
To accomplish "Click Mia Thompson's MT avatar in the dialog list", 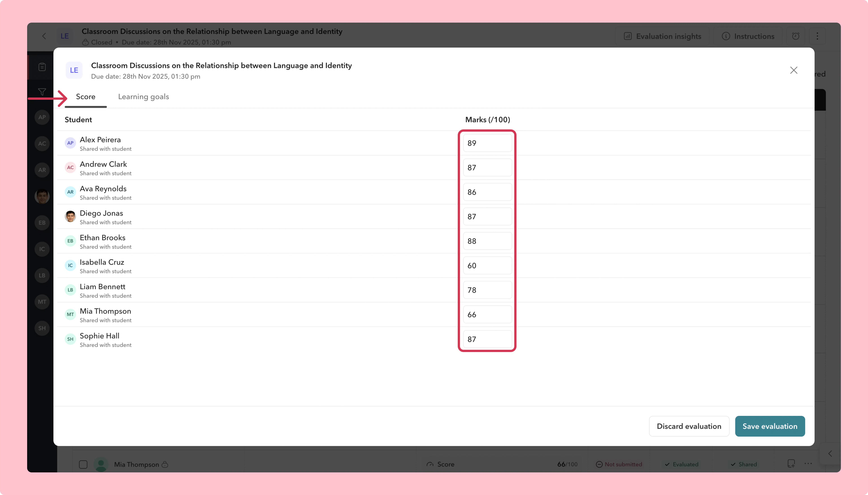I will 70,314.
